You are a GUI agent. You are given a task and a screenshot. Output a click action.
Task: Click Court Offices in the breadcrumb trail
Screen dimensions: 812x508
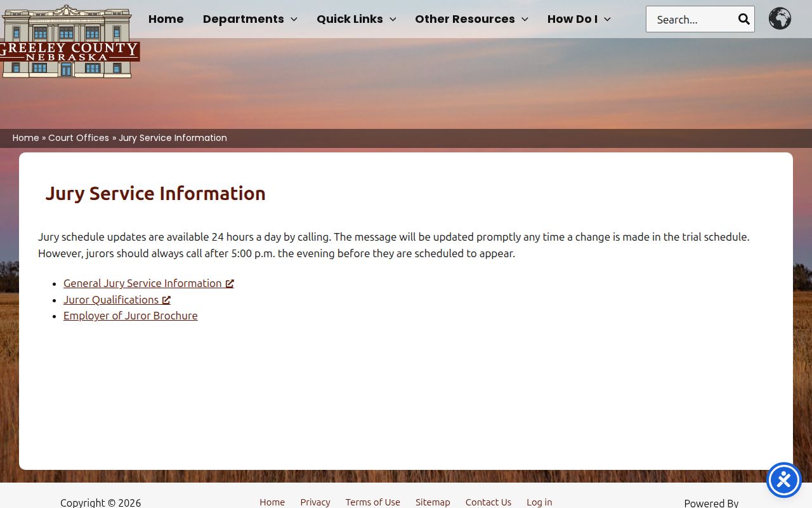(79, 138)
